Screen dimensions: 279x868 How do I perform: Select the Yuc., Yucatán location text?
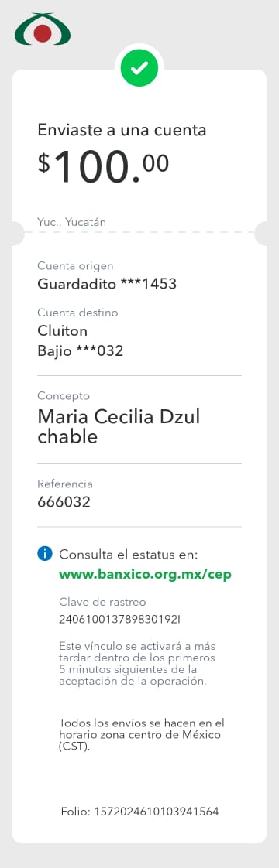71,223
